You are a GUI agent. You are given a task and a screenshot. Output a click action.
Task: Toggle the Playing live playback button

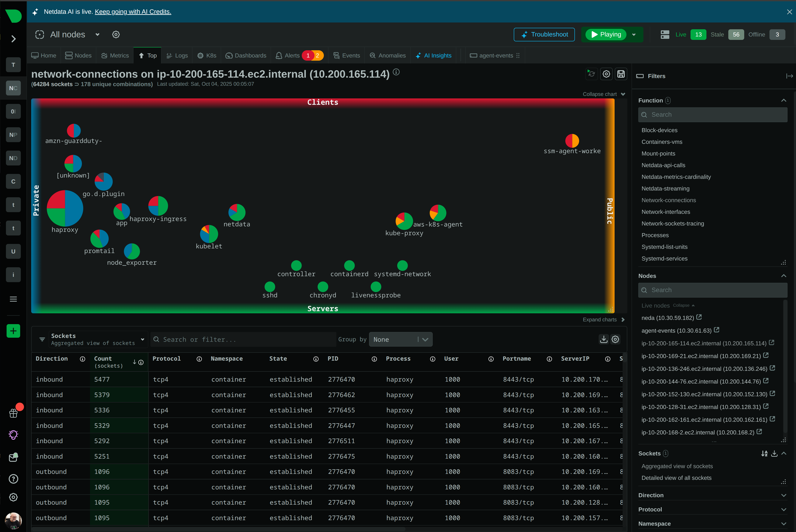[606, 35]
